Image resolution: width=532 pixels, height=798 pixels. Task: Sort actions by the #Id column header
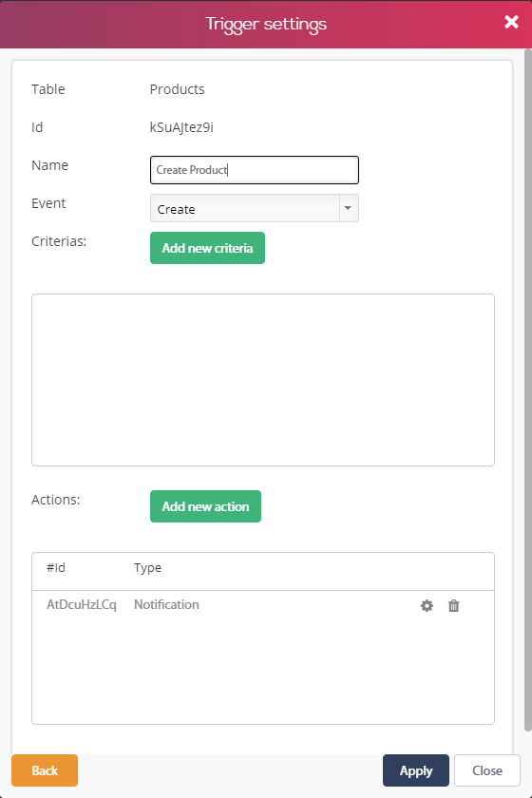56,567
